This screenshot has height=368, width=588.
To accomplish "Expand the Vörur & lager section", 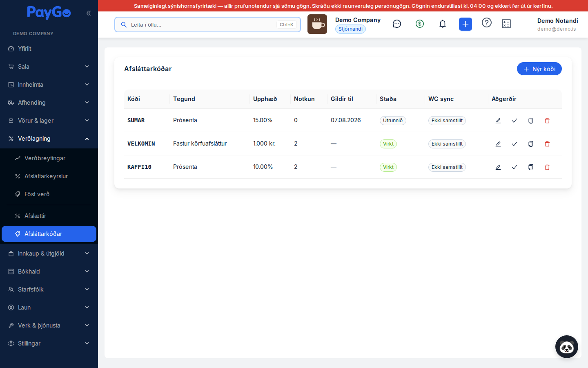I will pyautogui.click(x=49, y=121).
